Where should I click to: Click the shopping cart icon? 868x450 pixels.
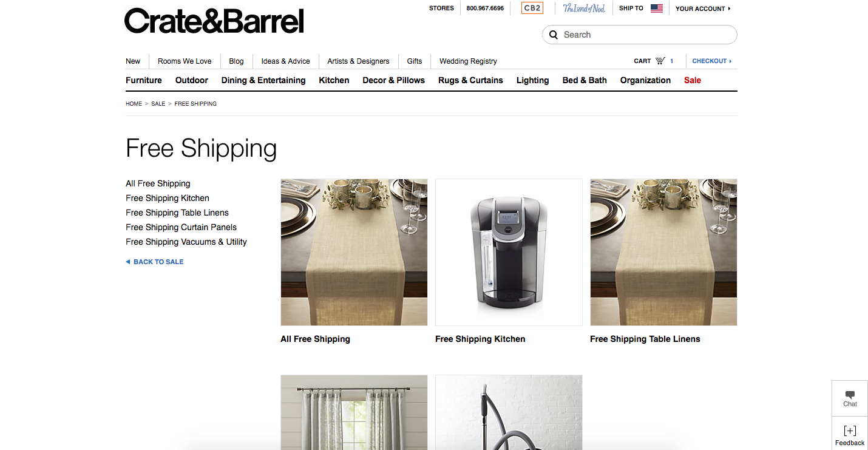coord(660,61)
